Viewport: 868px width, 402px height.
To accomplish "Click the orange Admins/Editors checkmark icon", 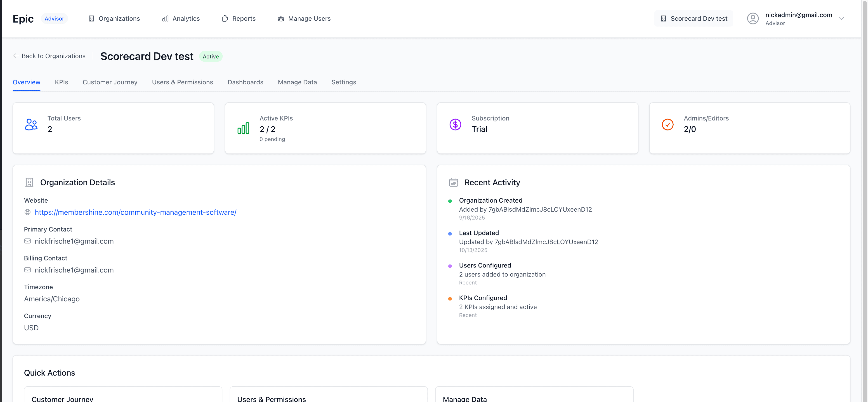I will (668, 124).
